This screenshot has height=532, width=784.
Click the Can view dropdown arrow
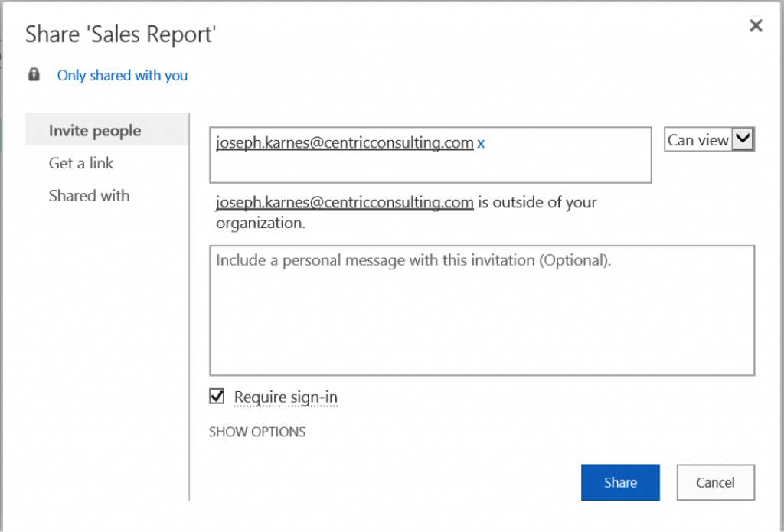pos(743,140)
